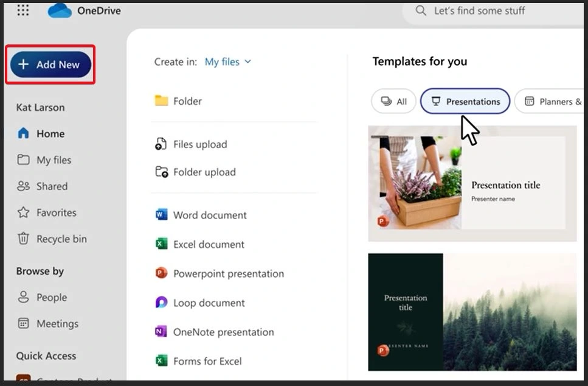Click the Home house icon
The width and height of the screenshot is (588, 386).
click(x=23, y=133)
